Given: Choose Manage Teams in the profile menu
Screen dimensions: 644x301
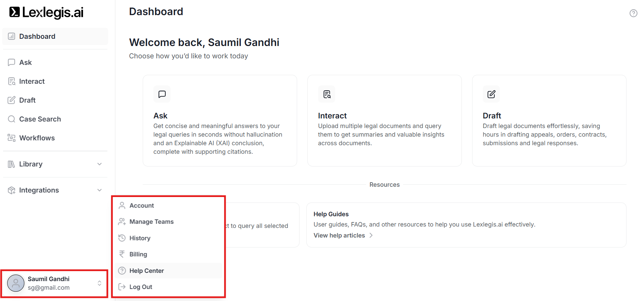Looking at the screenshot, I should 151,222.
